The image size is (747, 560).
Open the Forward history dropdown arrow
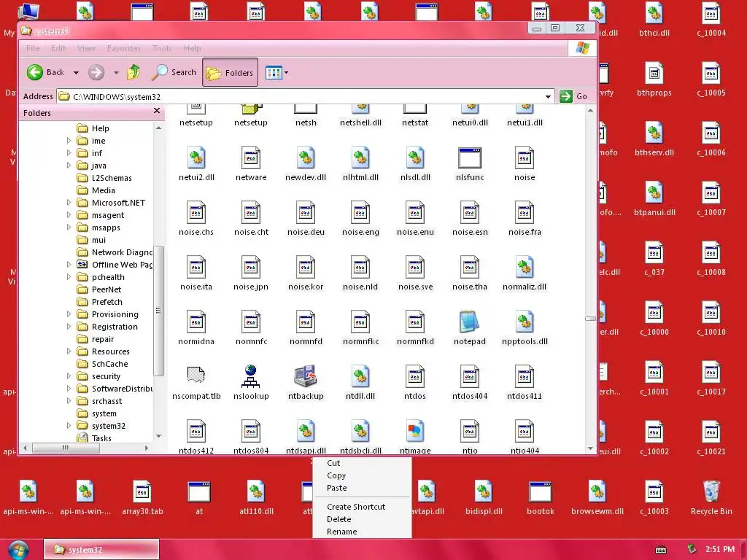(x=116, y=73)
